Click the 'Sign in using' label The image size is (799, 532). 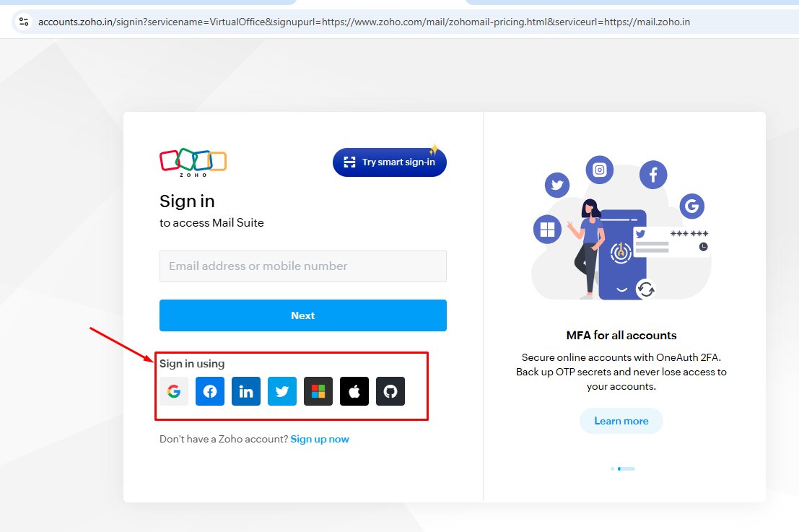(x=192, y=364)
